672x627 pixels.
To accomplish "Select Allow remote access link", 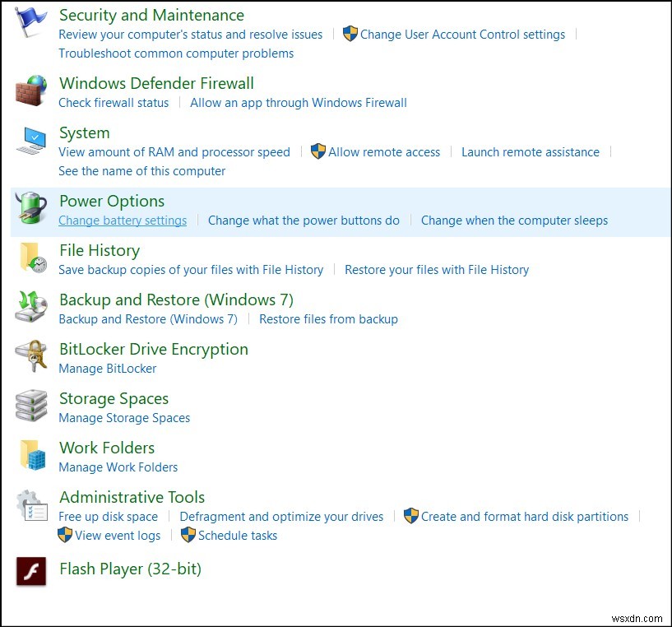I will tap(384, 152).
